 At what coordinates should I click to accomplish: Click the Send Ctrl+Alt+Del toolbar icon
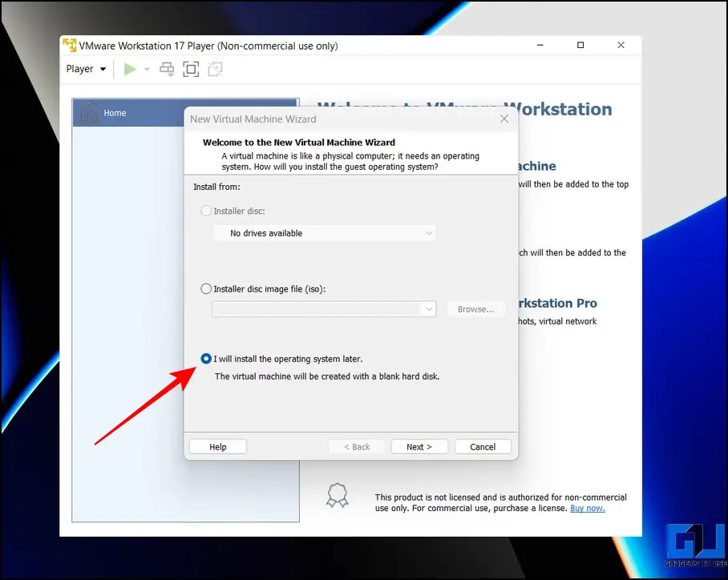(167, 69)
